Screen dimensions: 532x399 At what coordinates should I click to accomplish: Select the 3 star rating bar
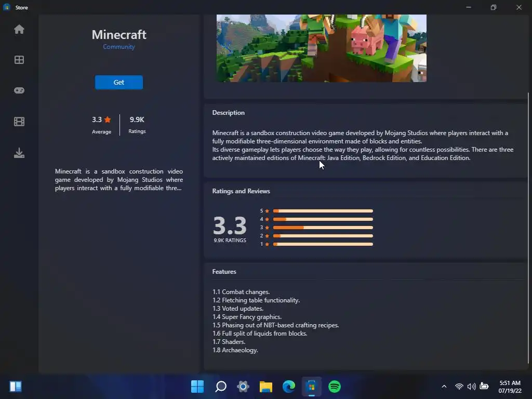[x=323, y=228]
